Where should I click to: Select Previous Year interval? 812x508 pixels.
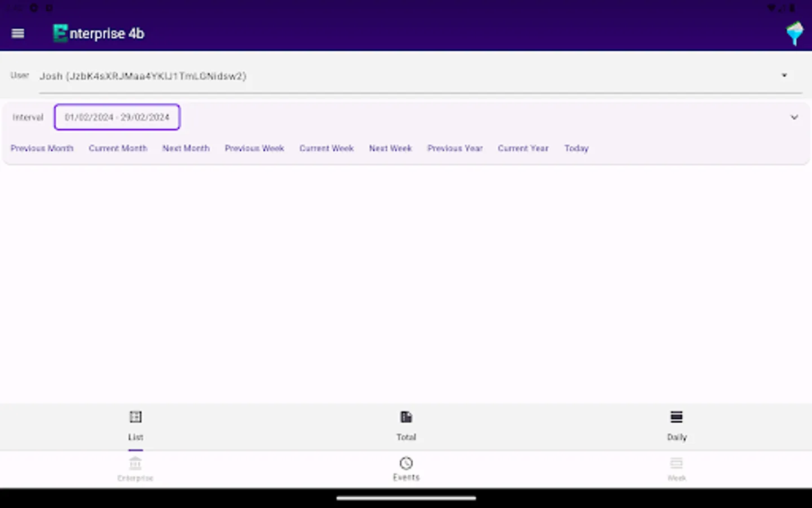[x=454, y=148]
